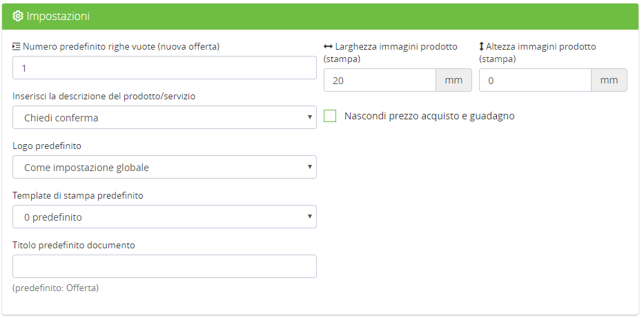The image size is (644, 318).
Task: Click the indent icon beside Numero predefinito
Action: [x=17, y=47]
